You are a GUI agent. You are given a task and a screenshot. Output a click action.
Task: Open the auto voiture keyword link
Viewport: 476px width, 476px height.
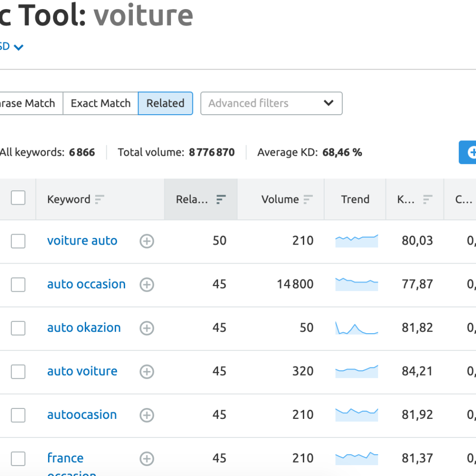(82, 371)
